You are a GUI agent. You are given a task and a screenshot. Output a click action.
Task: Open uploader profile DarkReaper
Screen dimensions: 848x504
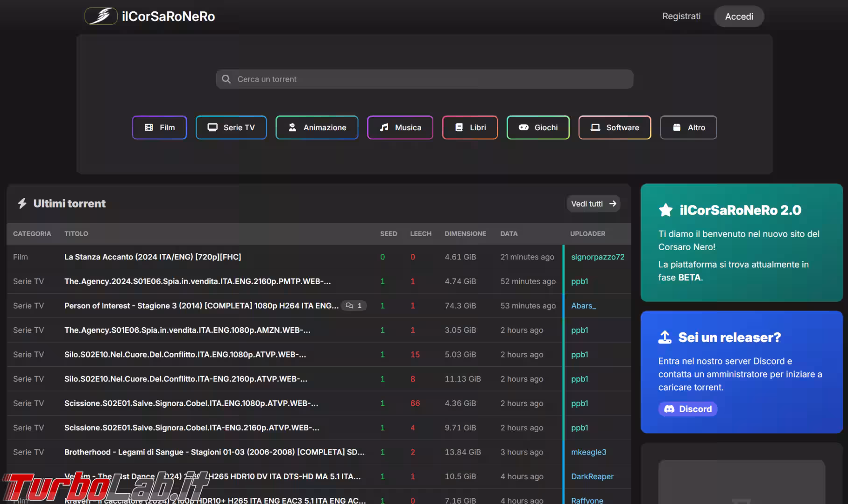(592, 476)
